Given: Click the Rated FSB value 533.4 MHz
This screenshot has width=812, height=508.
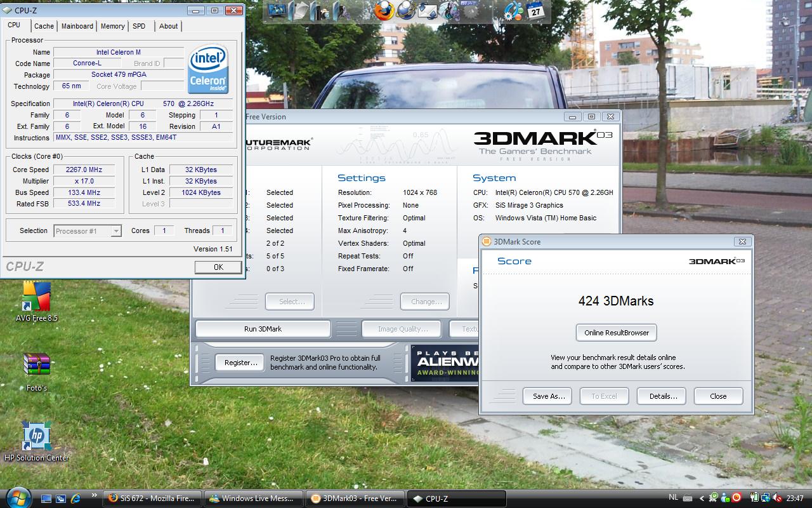Looking at the screenshot, I should [84, 203].
